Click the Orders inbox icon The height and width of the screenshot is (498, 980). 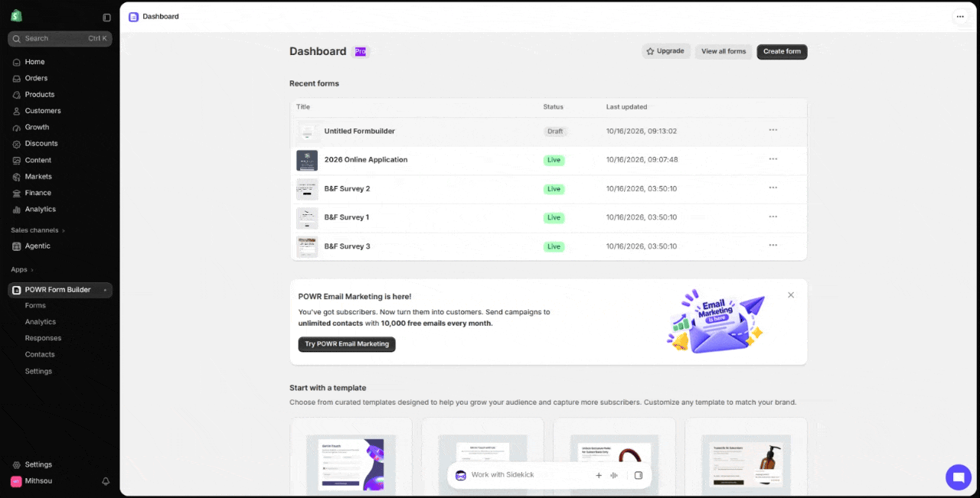[x=17, y=78]
